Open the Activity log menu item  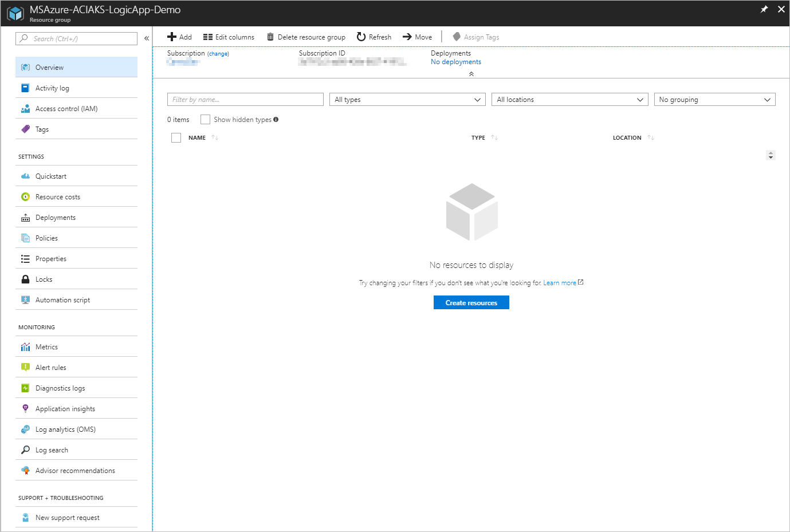(76, 88)
